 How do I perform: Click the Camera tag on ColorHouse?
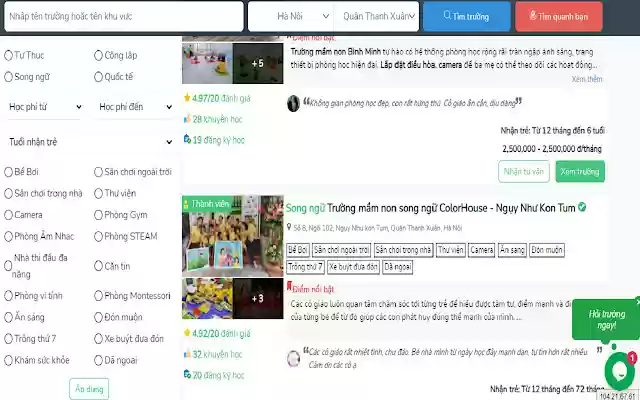coord(482,250)
